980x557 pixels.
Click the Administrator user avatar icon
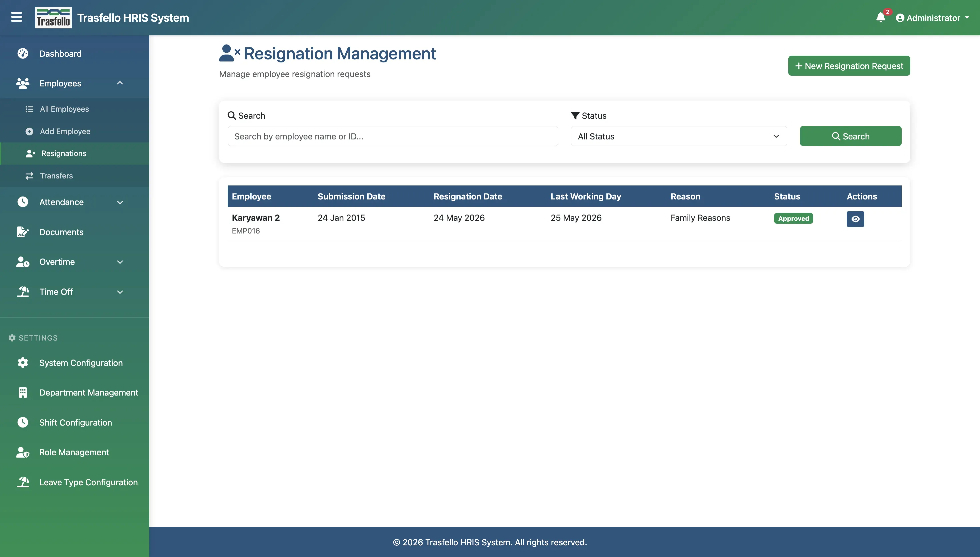click(x=900, y=18)
